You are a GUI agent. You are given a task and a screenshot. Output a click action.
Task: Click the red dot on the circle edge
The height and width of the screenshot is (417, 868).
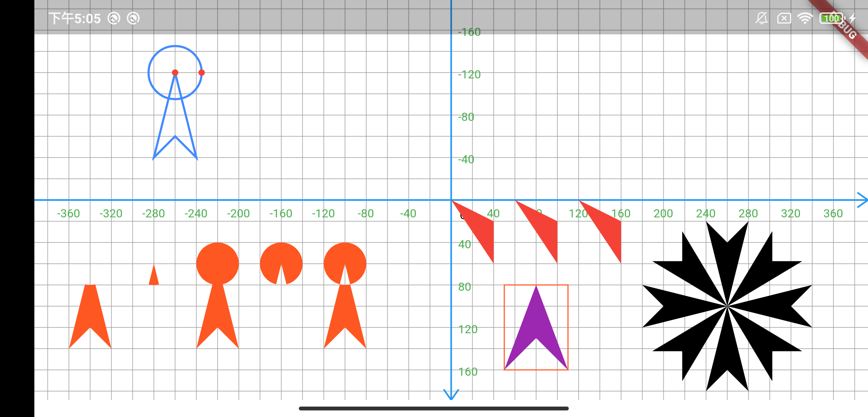point(202,73)
